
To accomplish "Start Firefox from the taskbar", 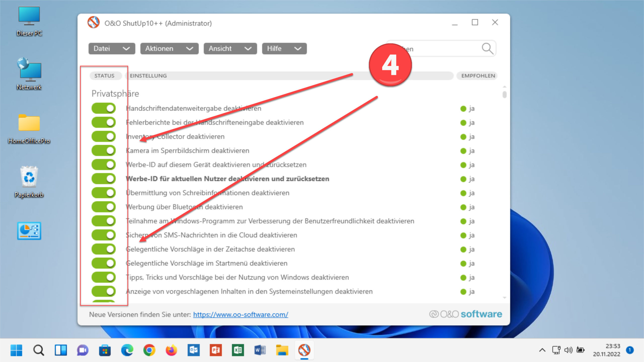I will click(171, 350).
